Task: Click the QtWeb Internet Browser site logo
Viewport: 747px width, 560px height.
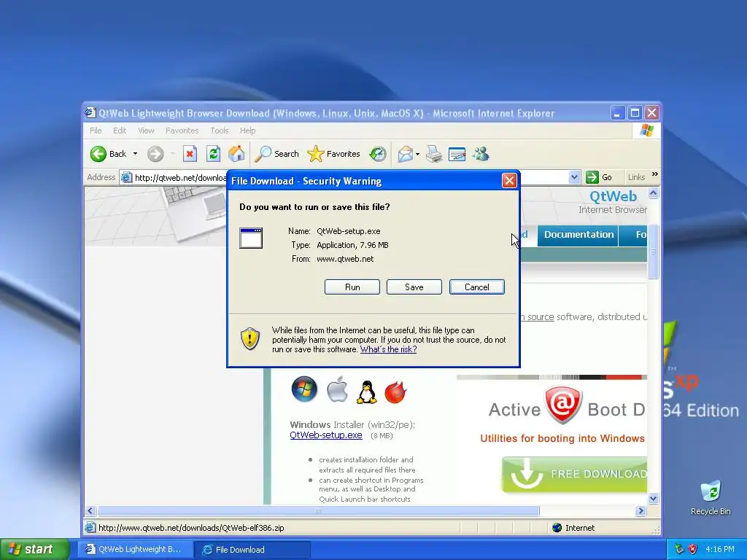Action: [x=613, y=203]
